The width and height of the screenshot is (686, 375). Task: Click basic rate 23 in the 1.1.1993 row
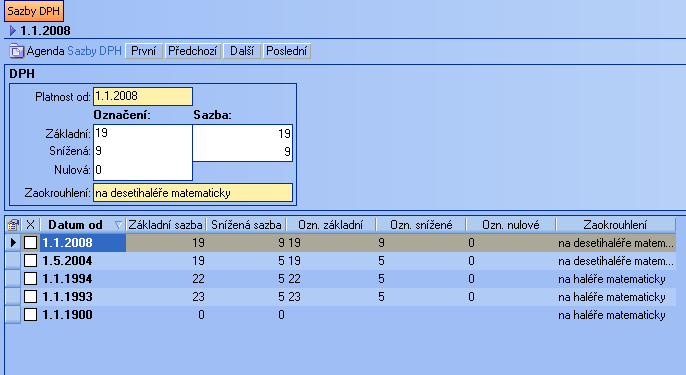click(x=198, y=297)
